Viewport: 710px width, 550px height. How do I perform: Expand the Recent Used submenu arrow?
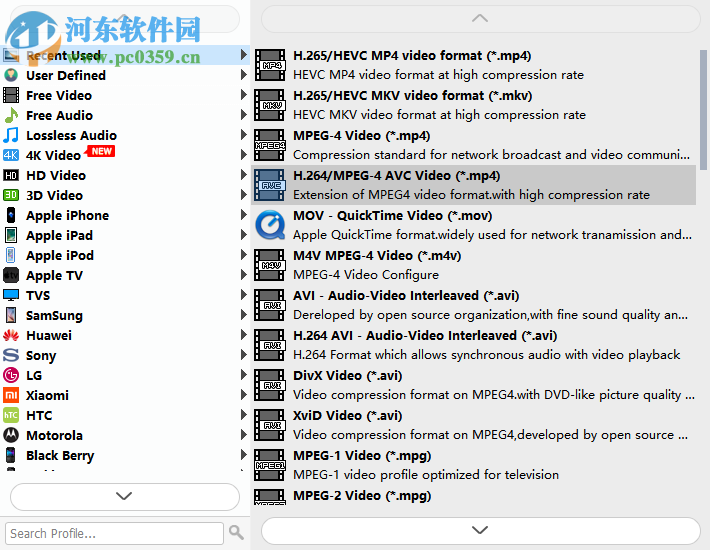[244, 55]
